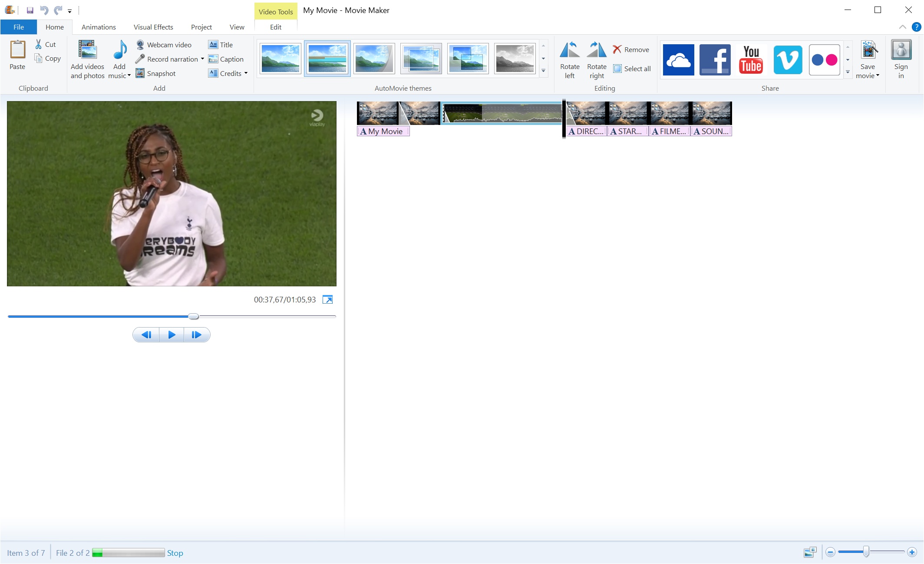Click the My Movie title clip
Image resolution: width=924 pixels, height=564 pixels.
(x=383, y=131)
